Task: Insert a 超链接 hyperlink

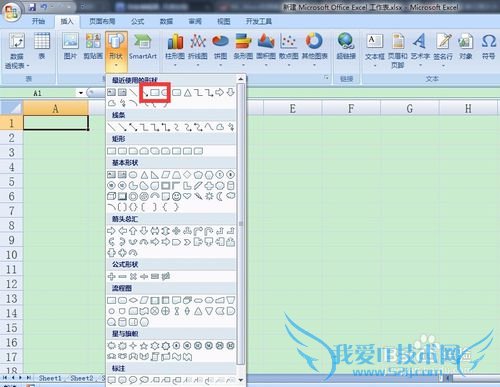Action: pos(346,46)
